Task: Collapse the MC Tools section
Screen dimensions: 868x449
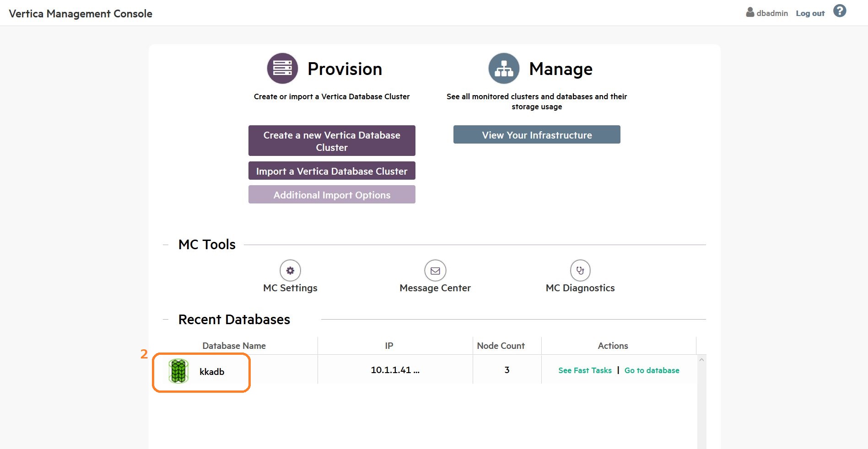Action: (x=166, y=245)
